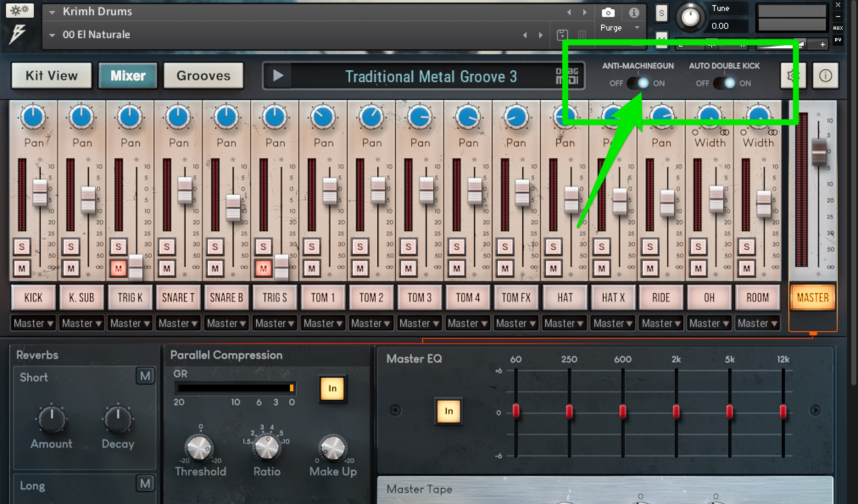
Task: Switch to the Grooves tab
Action: coord(203,76)
